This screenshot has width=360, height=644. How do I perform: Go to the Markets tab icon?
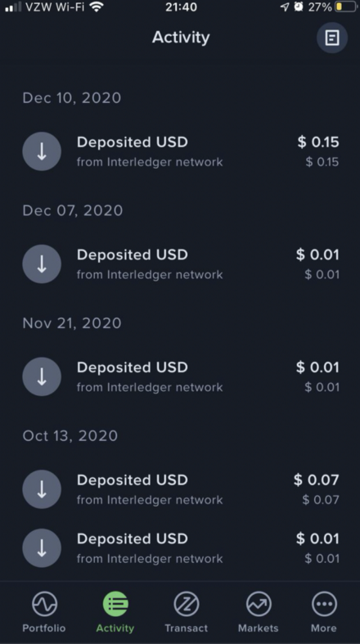(x=259, y=604)
